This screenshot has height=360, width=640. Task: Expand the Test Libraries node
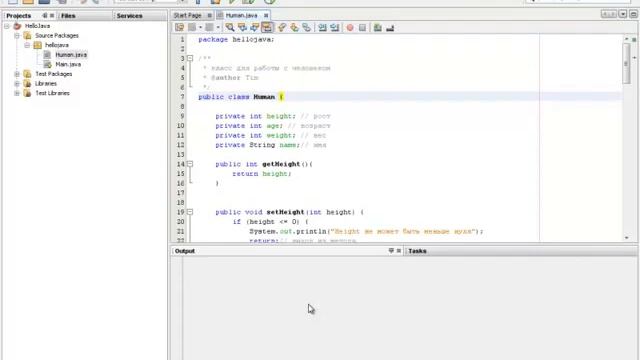point(17,93)
